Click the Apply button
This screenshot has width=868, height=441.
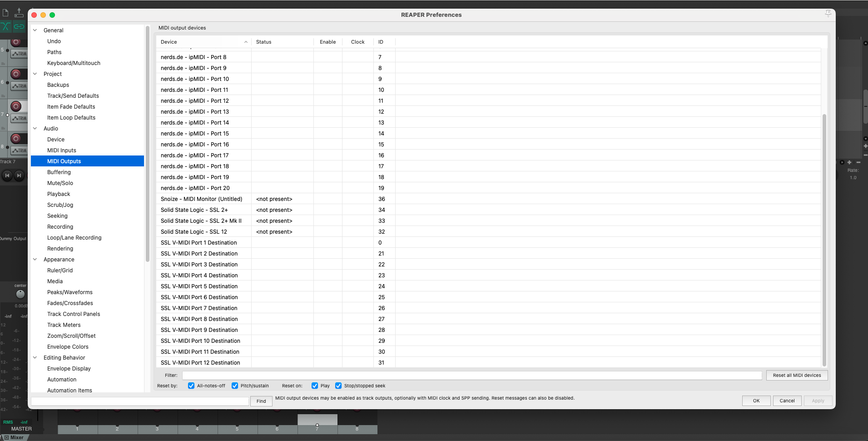(818, 401)
